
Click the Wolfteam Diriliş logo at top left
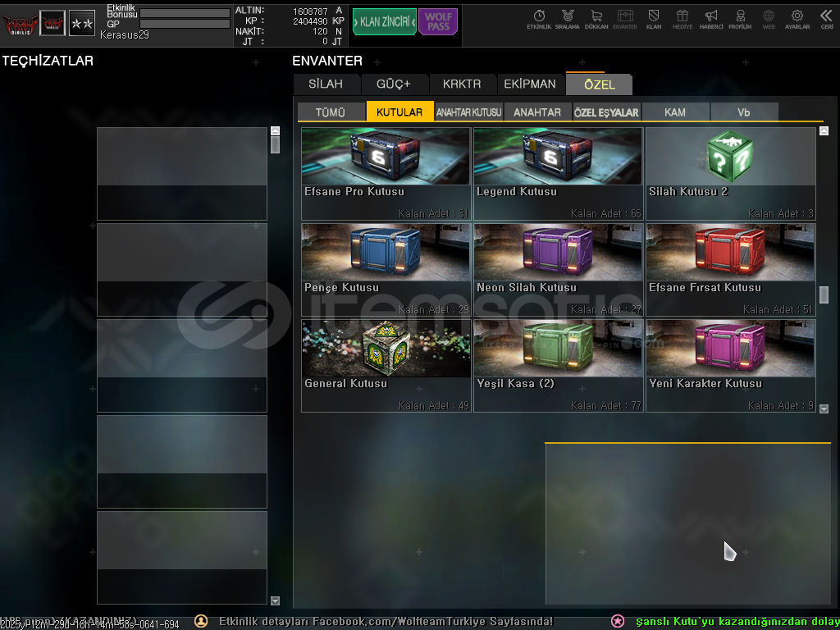coord(20,24)
